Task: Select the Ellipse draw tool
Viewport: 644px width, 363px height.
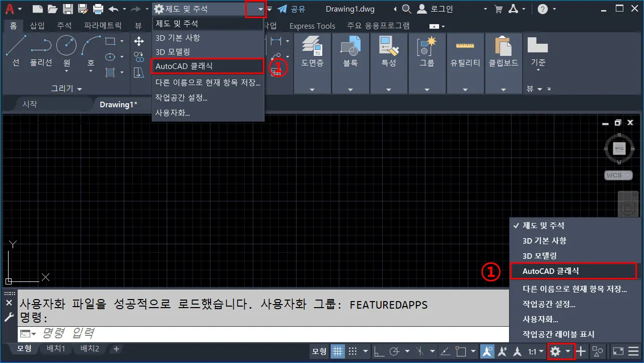Action: tap(110, 57)
